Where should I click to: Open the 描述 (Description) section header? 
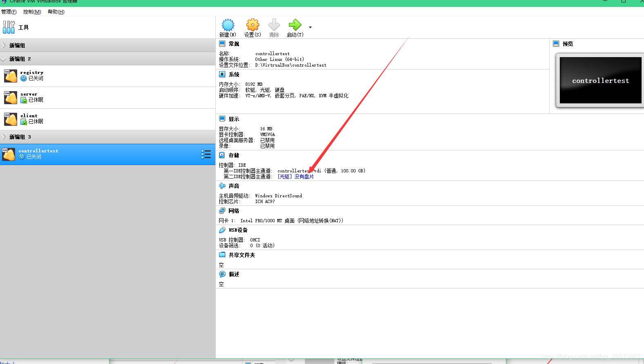234,274
